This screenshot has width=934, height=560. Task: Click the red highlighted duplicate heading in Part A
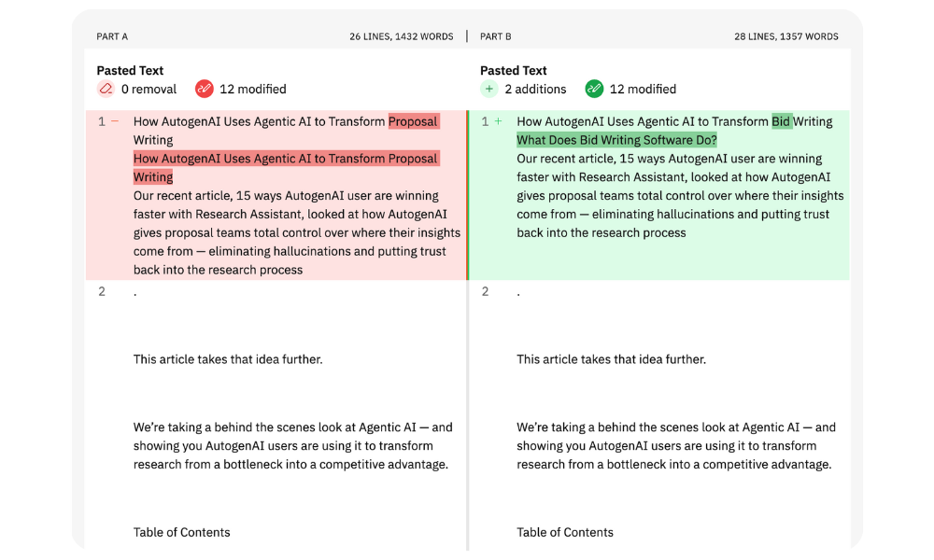click(x=286, y=167)
